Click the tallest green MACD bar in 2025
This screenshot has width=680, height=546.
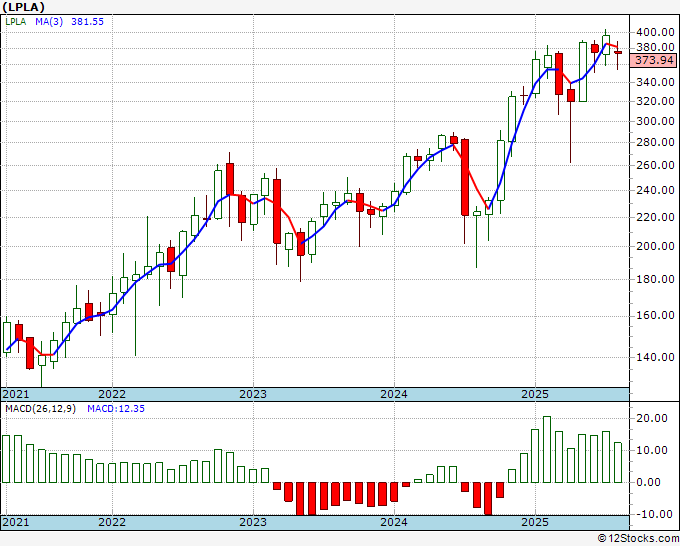click(547, 449)
